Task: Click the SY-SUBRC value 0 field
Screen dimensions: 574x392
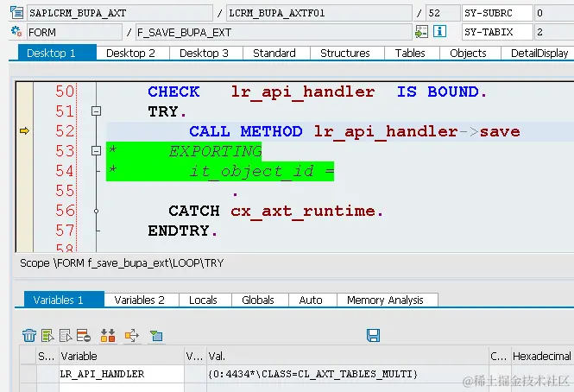Action: [x=554, y=13]
